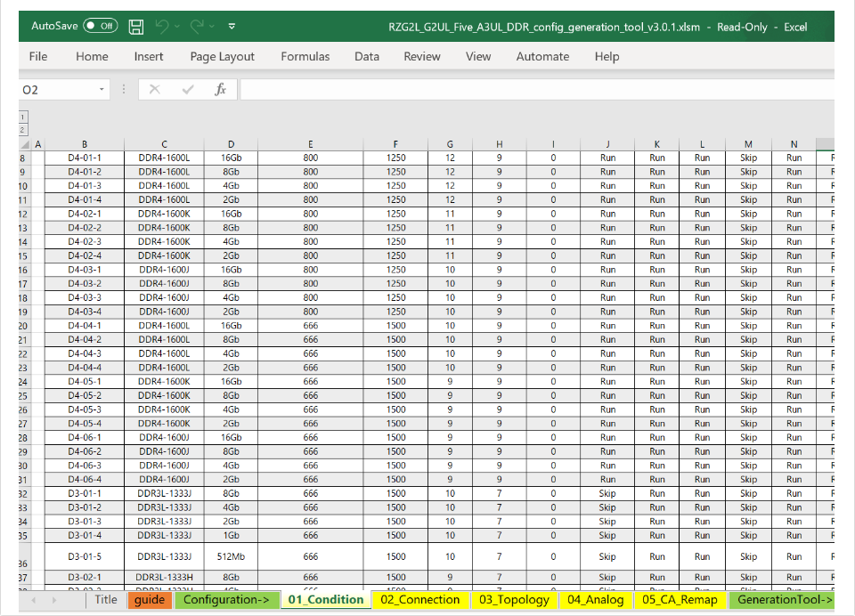Open the Undo history dropdown arrow
The image size is (855, 616).
pyautogui.click(x=177, y=26)
